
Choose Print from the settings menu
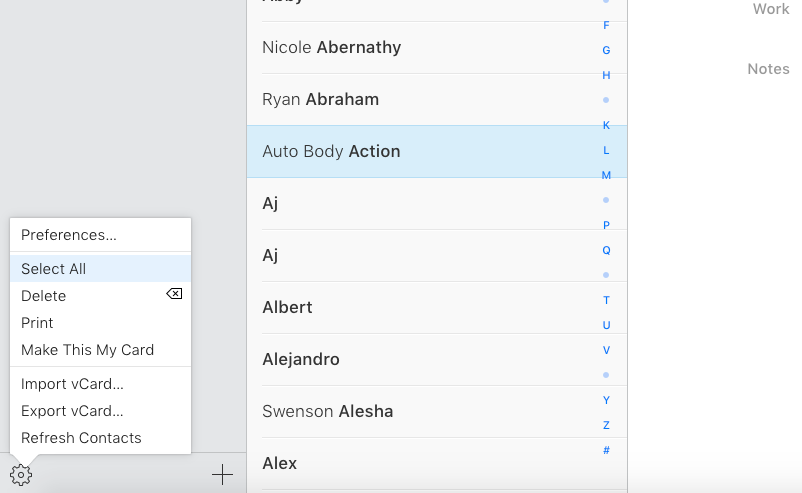38,323
